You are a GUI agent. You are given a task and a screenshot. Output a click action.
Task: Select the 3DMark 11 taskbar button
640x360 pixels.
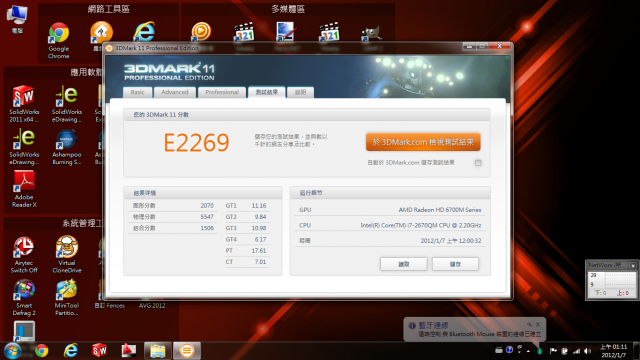187,351
